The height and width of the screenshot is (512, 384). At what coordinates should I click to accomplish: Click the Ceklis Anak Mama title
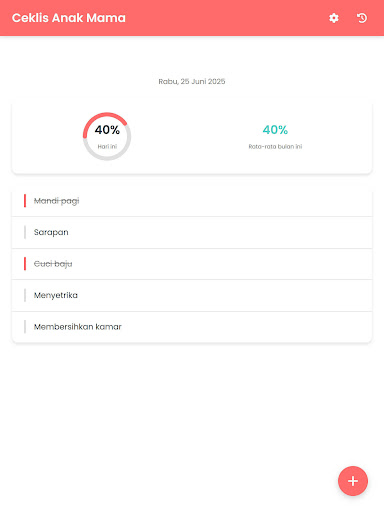pyautogui.click(x=69, y=18)
